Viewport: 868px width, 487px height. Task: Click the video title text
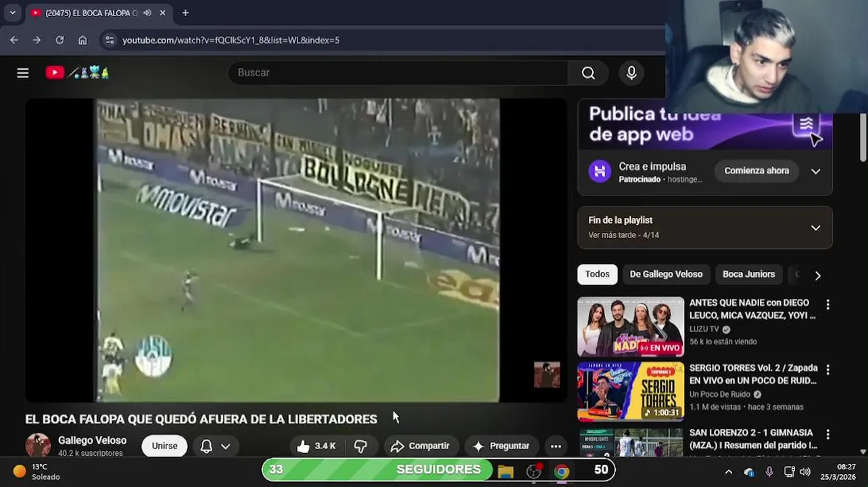[x=201, y=419]
